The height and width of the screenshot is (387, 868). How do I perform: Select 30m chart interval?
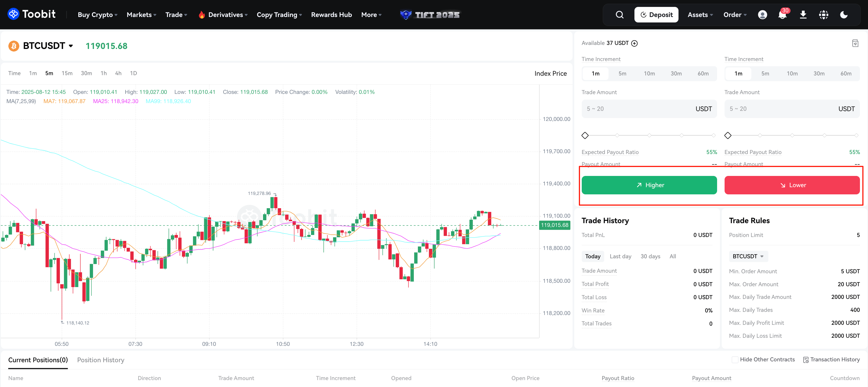point(86,73)
